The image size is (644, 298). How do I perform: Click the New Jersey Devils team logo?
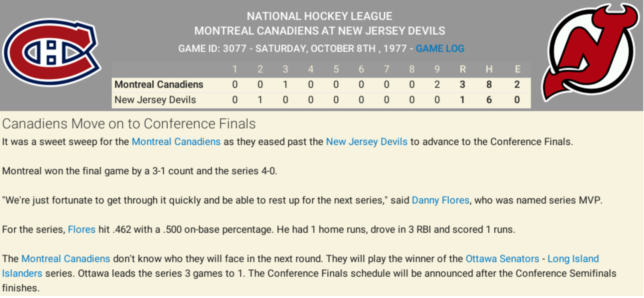click(x=591, y=52)
